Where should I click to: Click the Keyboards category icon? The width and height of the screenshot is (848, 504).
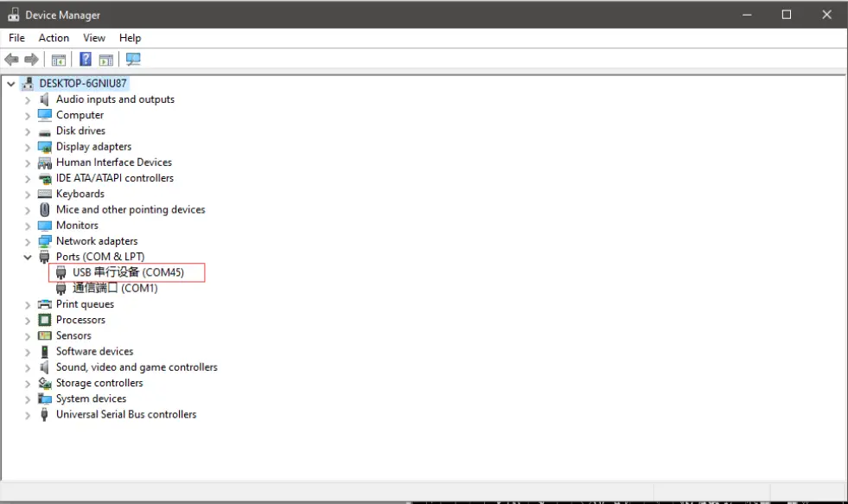point(44,195)
